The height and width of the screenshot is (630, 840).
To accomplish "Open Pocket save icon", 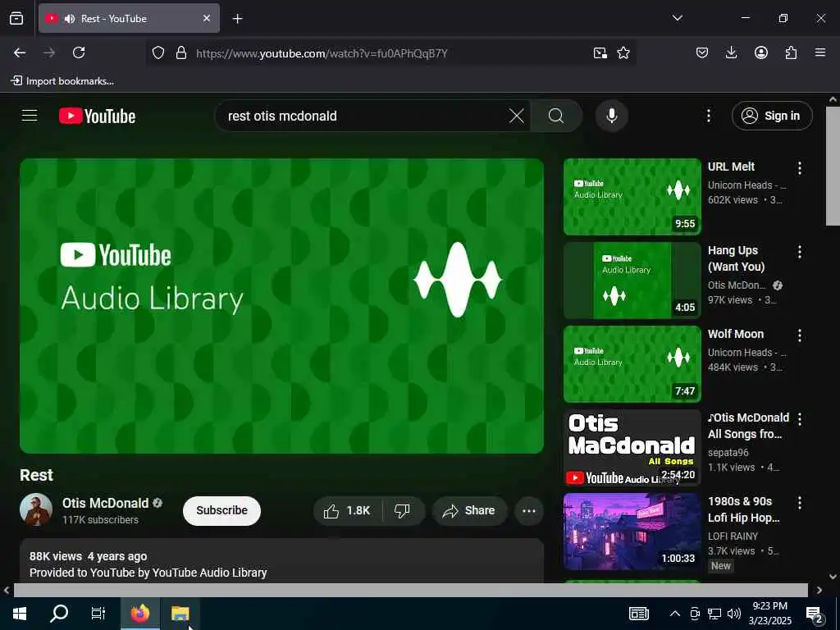I will point(702,52).
